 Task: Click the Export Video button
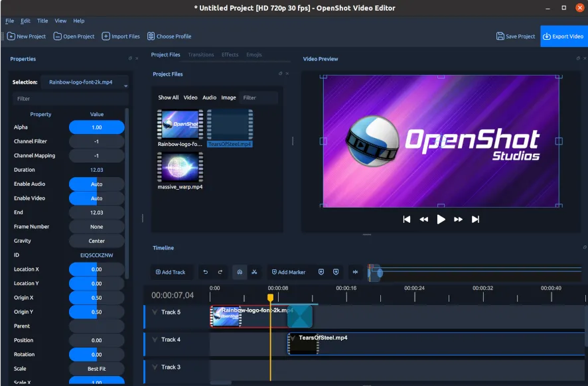tap(563, 36)
